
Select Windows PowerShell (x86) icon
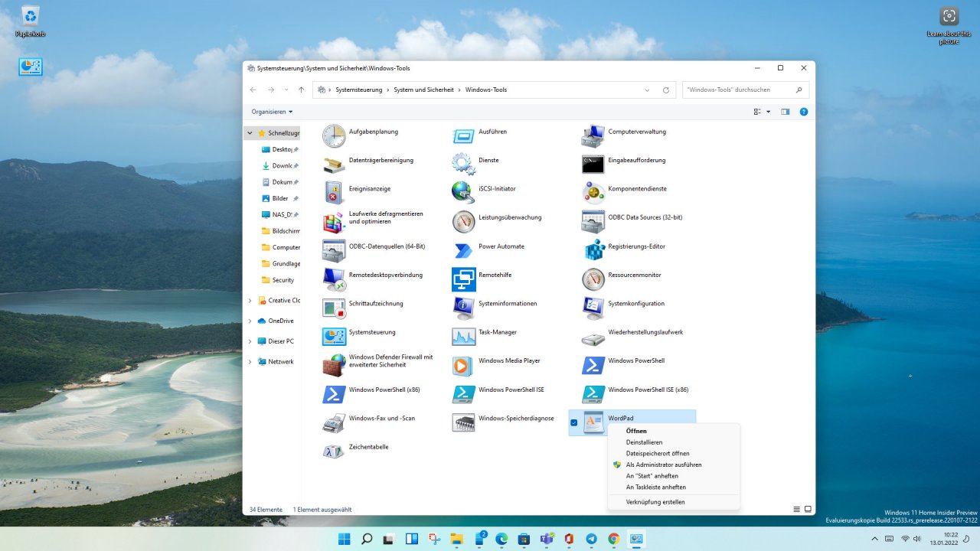[334, 393]
